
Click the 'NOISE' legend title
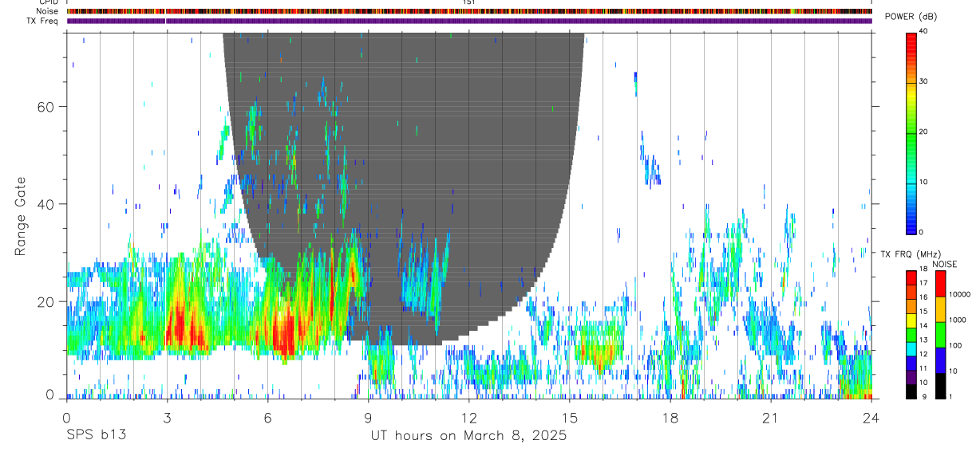coord(944,264)
